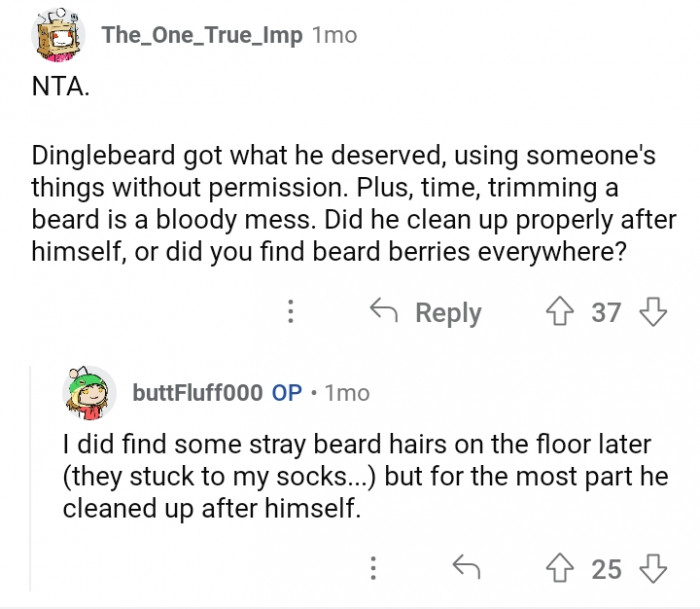Open buttFluff000's avatar picture

click(x=90, y=393)
